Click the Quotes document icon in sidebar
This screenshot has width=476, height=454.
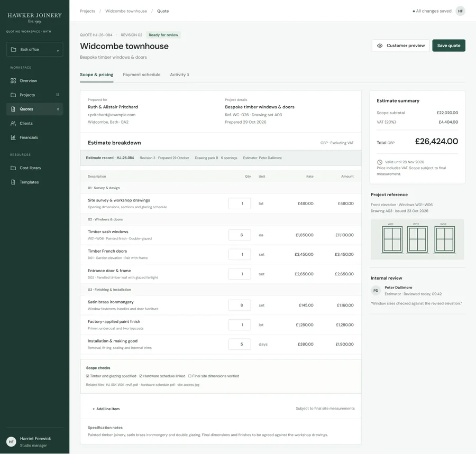pos(13,109)
